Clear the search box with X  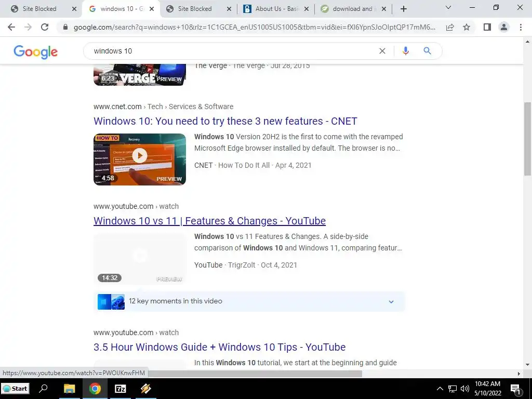pyautogui.click(x=382, y=51)
